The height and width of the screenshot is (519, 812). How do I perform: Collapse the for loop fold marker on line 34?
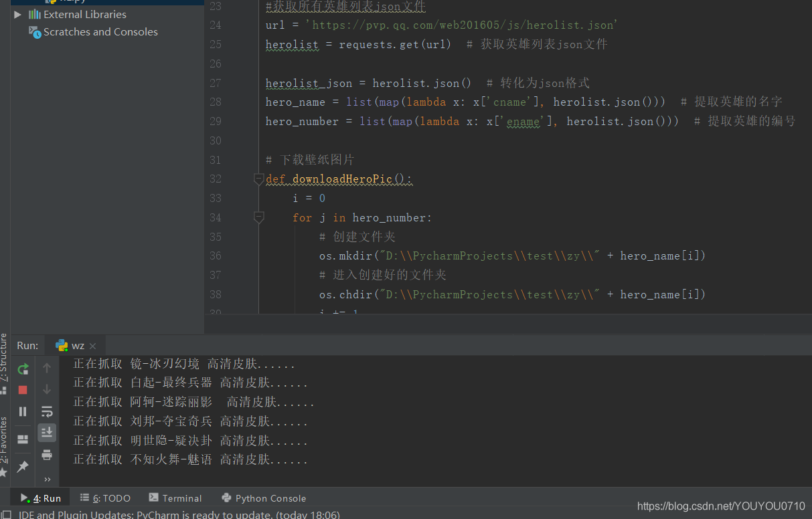[x=258, y=217]
